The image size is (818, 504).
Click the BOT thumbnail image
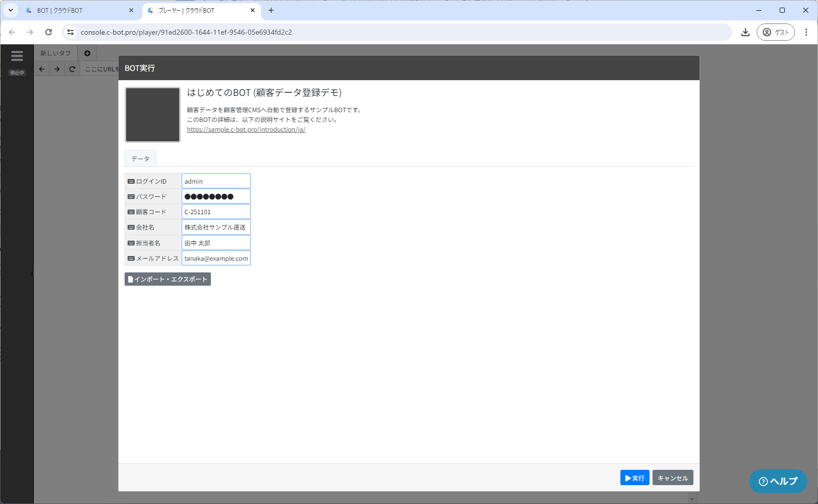(153, 114)
